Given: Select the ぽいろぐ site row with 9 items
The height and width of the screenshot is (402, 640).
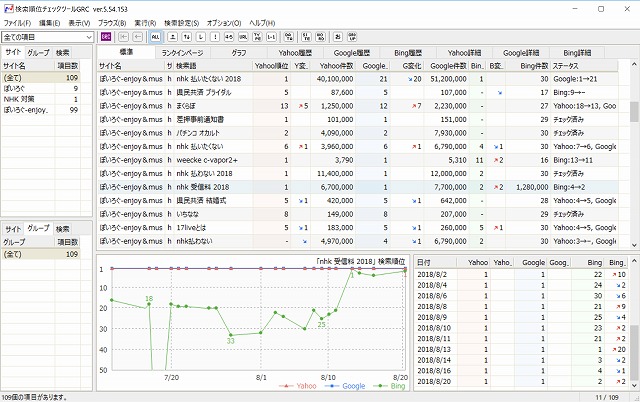Looking at the screenshot, I should coord(41,89).
